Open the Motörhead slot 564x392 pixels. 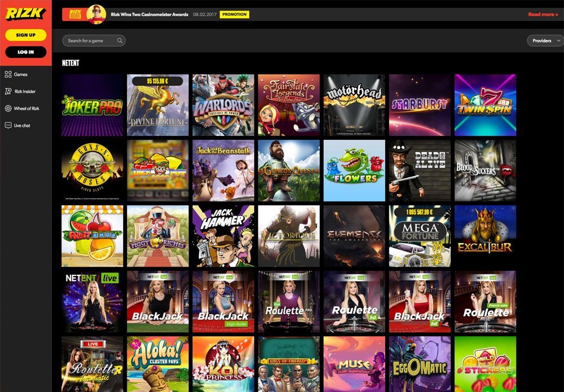tap(354, 105)
